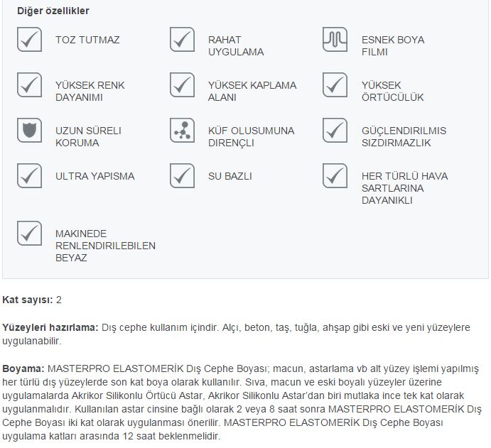Click the KÜF OLUSUMUNA DIRENÇLI label
The image size is (491, 448).
pos(251,136)
